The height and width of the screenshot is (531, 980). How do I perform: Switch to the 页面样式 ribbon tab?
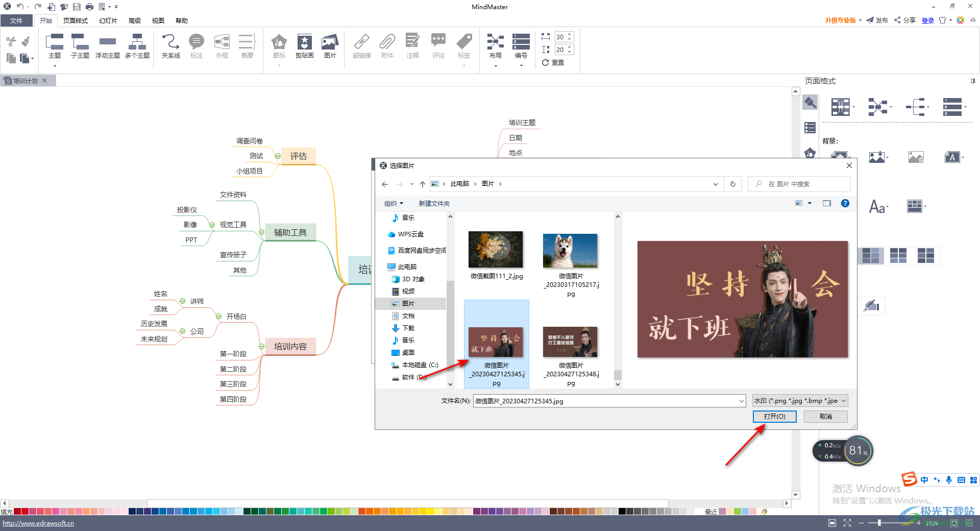(76, 20)
